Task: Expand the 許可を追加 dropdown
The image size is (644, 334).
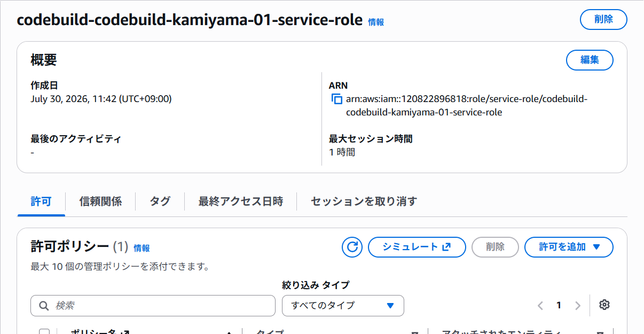Action: (x=569, y=247)
